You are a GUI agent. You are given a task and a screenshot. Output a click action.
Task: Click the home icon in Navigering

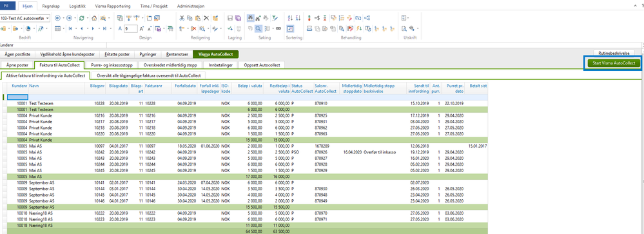pyautogui.click(x=94, y=18)
